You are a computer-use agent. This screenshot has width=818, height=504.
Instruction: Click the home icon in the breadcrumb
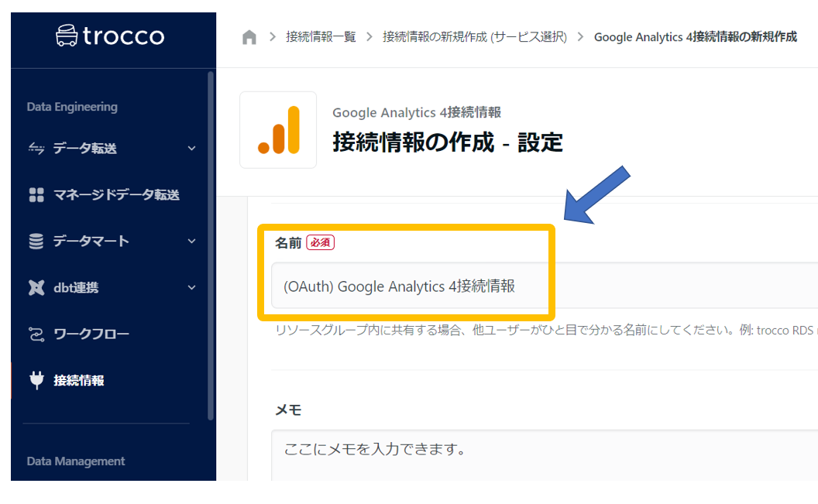tap(249, 36)
